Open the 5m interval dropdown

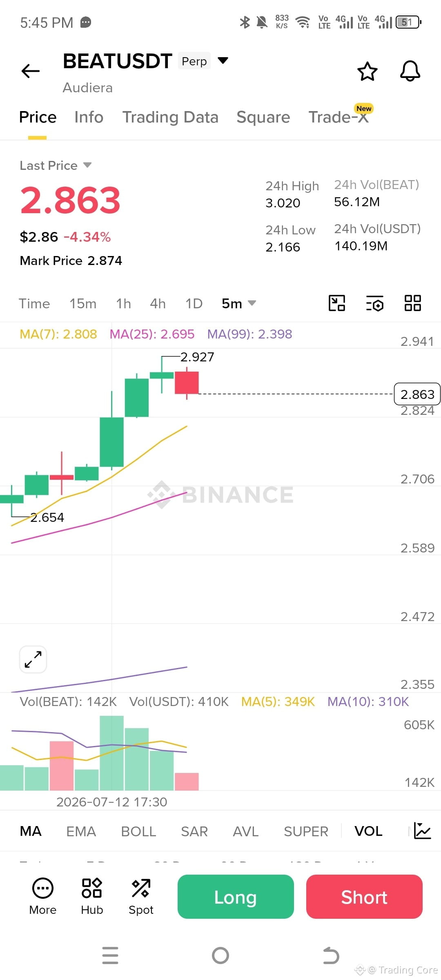tap(239, 303)
